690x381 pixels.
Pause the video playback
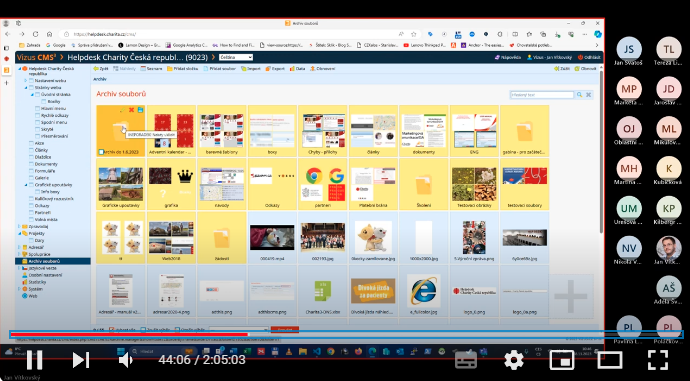tap(34, 360)
